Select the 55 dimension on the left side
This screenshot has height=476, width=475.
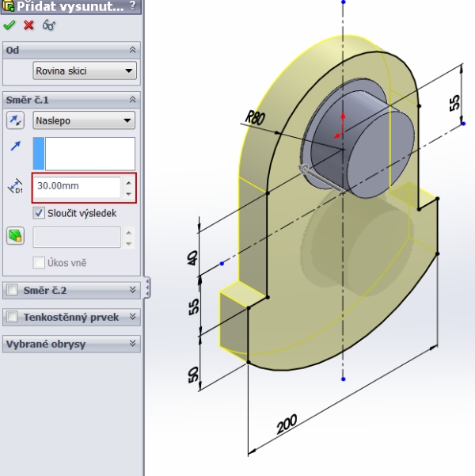tap(194, 307)
